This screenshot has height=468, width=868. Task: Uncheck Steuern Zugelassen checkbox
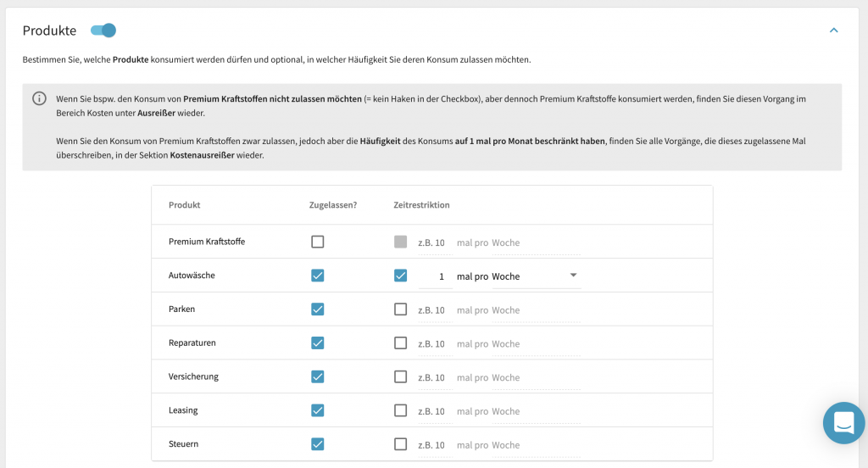click(317, 444)
